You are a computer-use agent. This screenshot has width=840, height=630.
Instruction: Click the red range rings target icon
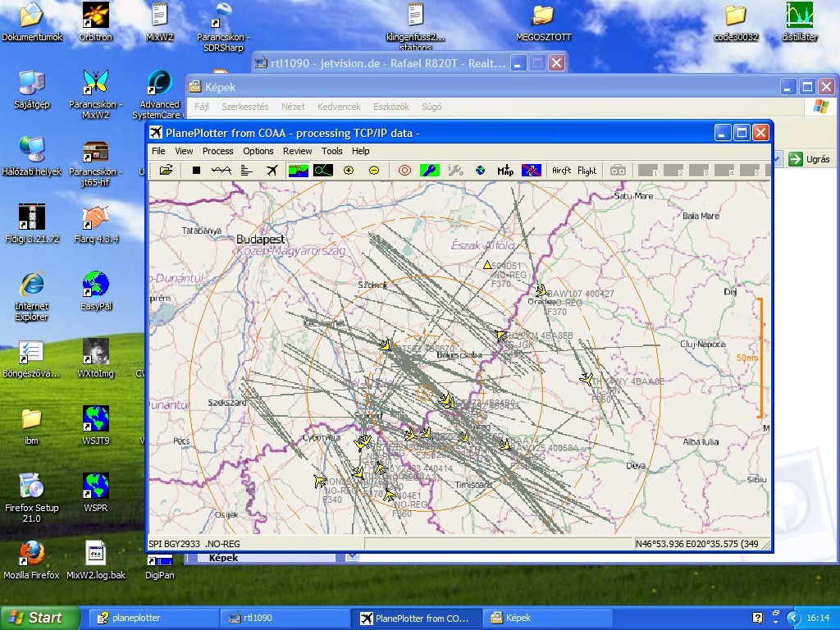click(404, 171)
